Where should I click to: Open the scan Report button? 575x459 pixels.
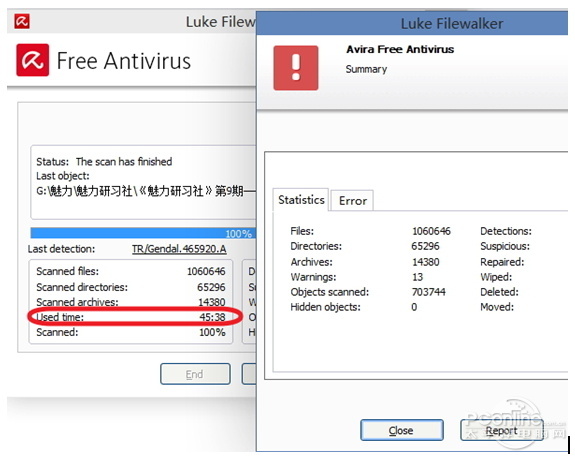coord(501,430)
